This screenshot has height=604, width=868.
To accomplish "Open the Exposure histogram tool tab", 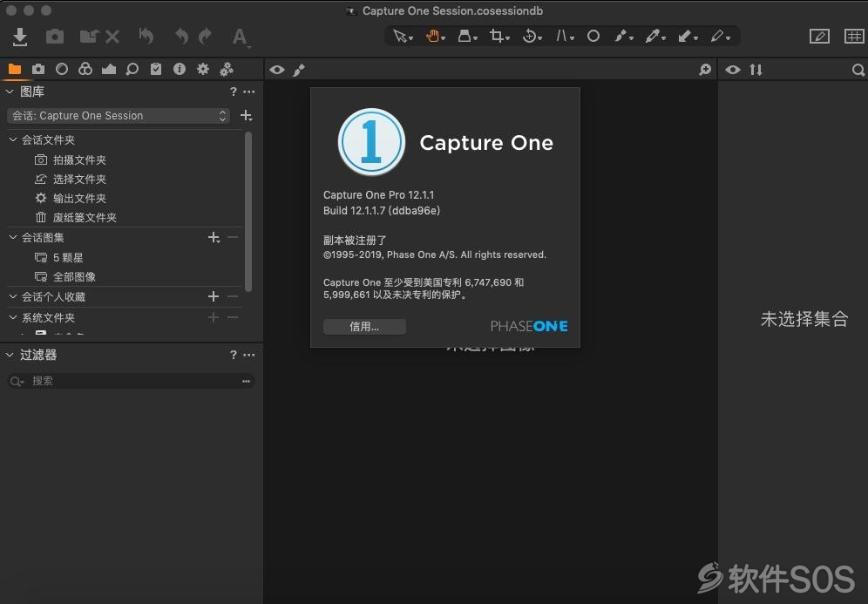I will [x=109, y=69].
